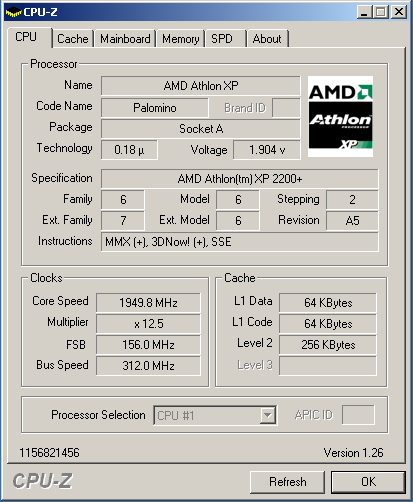The image size is (413, 502).
Task: Click the Core Speed value field
Action: coord(148,303)
